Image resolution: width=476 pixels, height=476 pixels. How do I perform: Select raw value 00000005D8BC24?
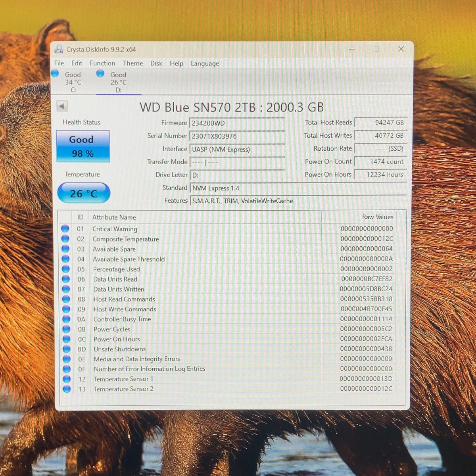coord(366,289)
